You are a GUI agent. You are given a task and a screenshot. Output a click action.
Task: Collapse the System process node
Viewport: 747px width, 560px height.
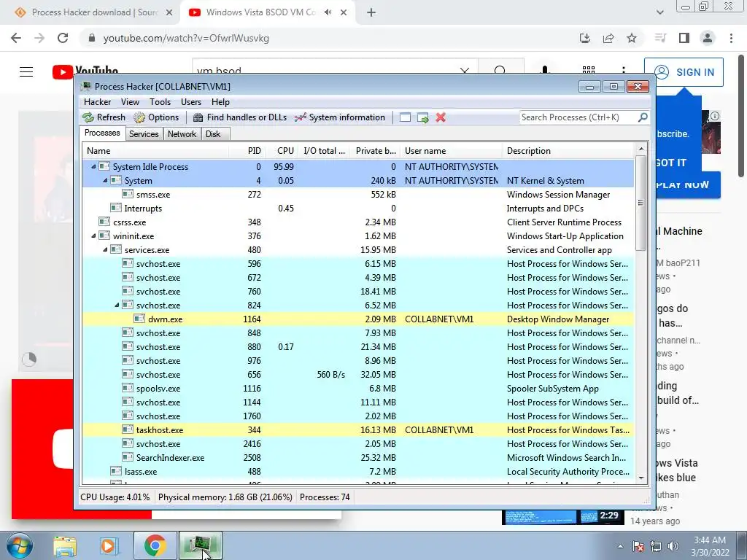point(105,181)
